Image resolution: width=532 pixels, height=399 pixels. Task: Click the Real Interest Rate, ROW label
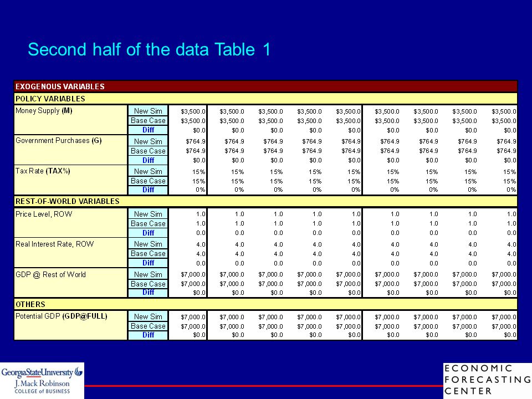tap(55, 244)
